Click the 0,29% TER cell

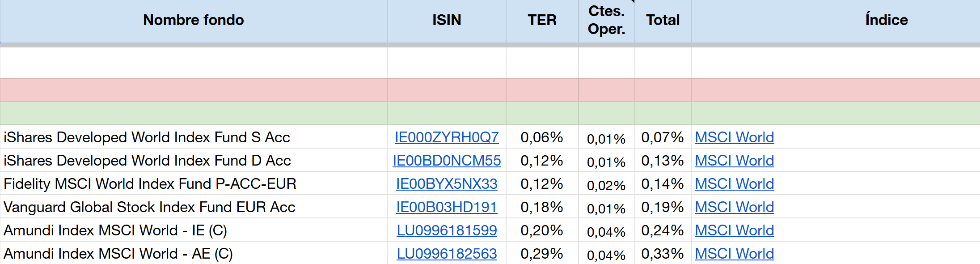tap(542, 254)
